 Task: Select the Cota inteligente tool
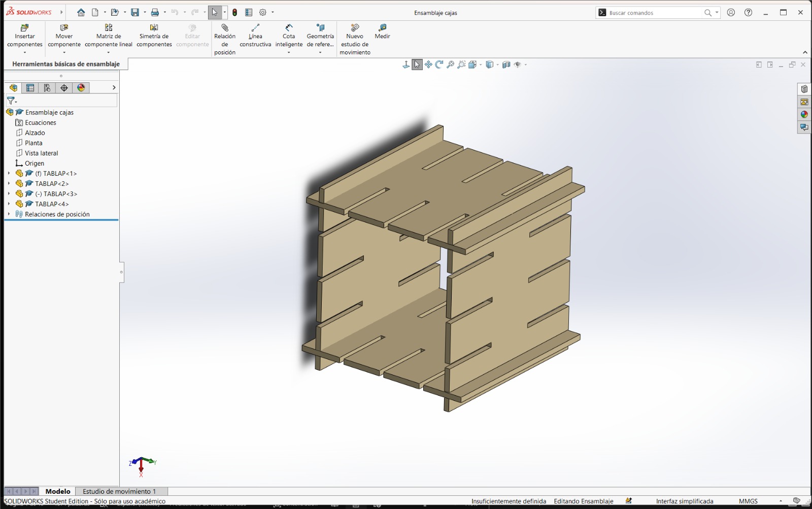(288, 37)
